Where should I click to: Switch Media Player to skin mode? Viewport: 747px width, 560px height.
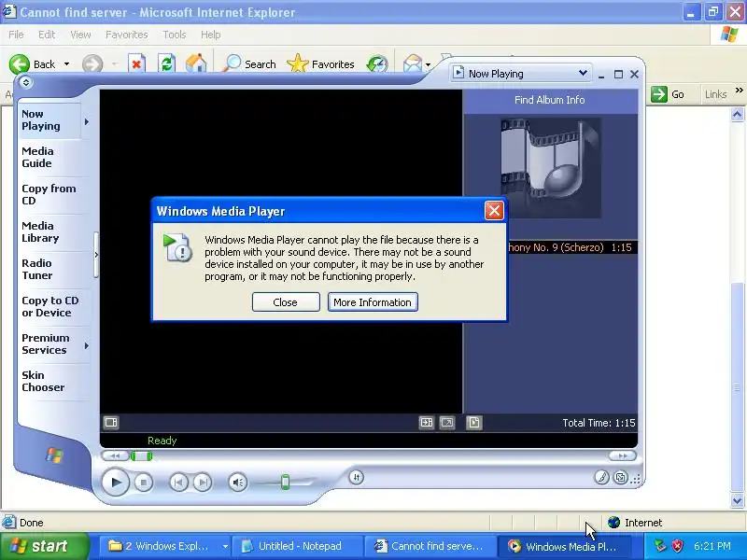(620, 477)
